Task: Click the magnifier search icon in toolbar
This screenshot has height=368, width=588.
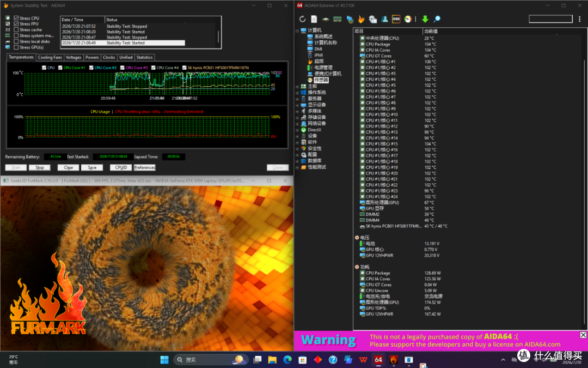Action: [437, 19]
